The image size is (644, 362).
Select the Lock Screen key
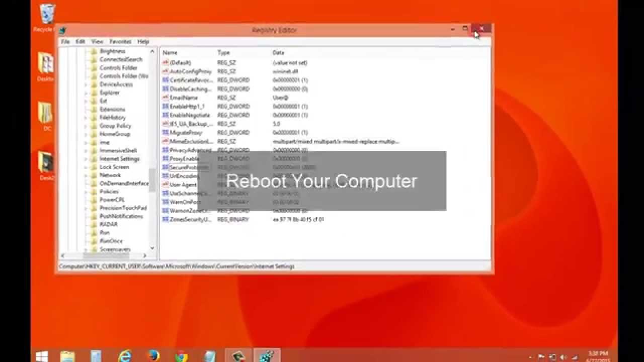(x=114, y=167)
